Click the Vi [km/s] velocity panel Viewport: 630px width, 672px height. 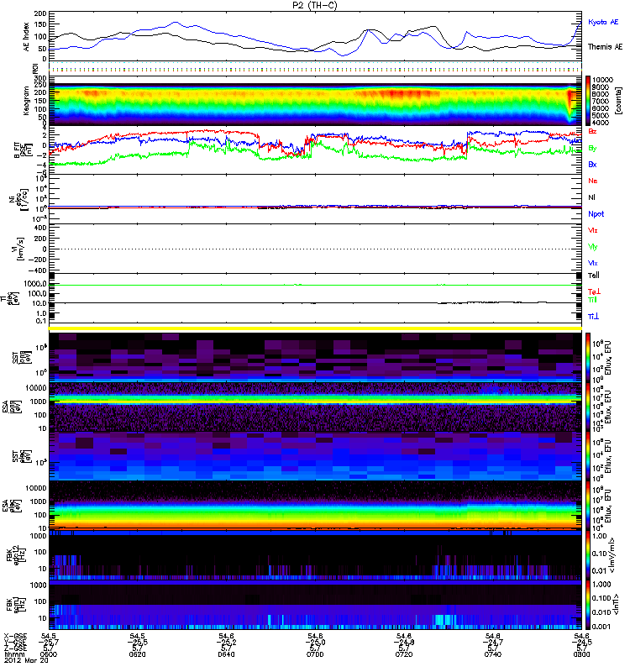click(x=315, y=249)
